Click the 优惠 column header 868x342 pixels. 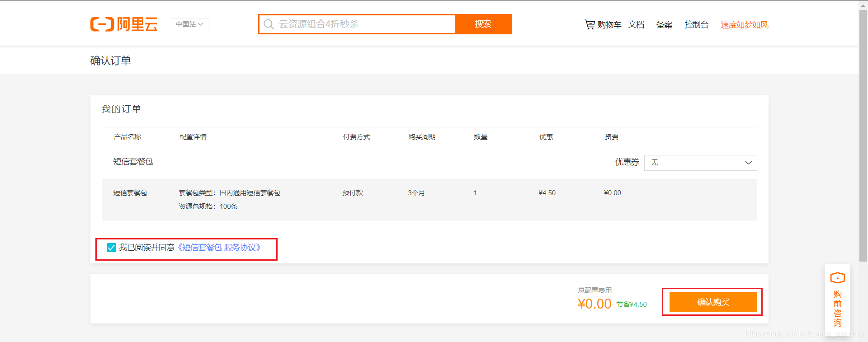(x=546, y=137)
